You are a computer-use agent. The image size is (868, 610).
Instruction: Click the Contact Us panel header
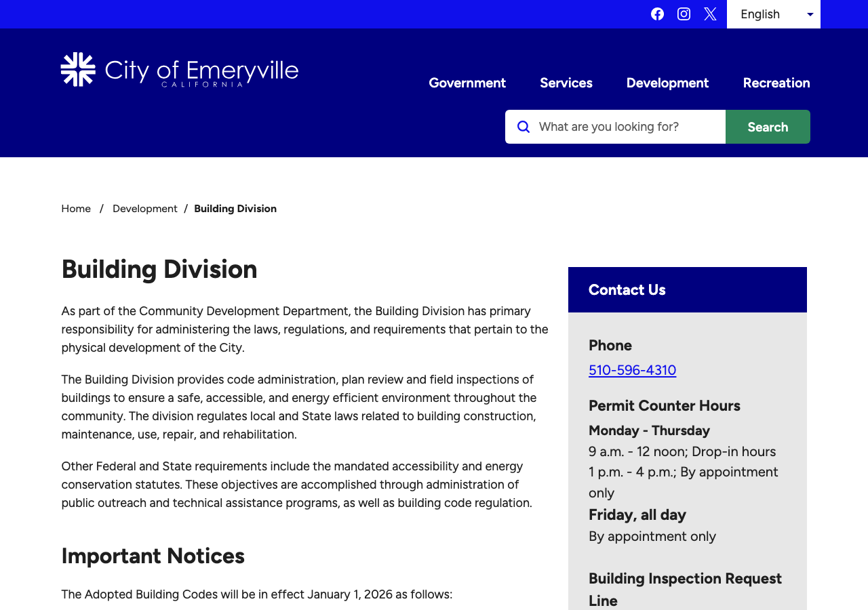coord(688,289)
